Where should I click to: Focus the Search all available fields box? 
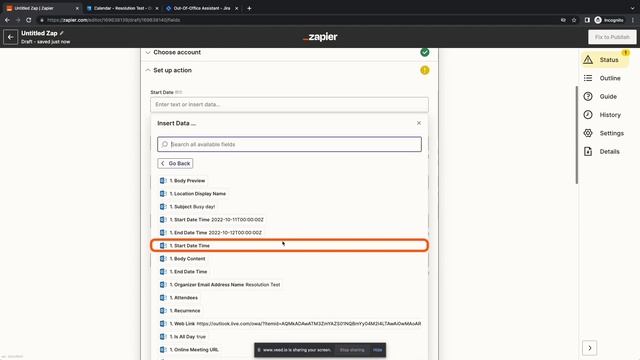(x=289, y=144)
